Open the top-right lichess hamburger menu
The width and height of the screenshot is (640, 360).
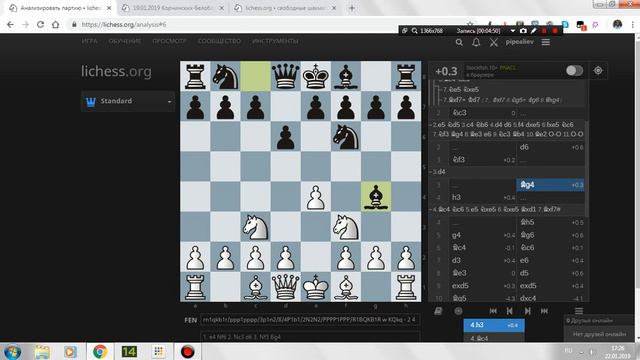pos(546,42)
